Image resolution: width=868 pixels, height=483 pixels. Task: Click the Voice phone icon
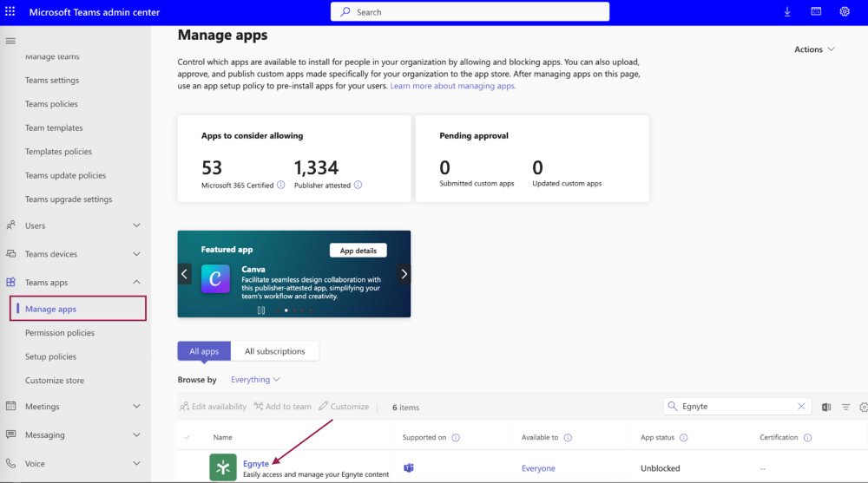tap(10, 464)
